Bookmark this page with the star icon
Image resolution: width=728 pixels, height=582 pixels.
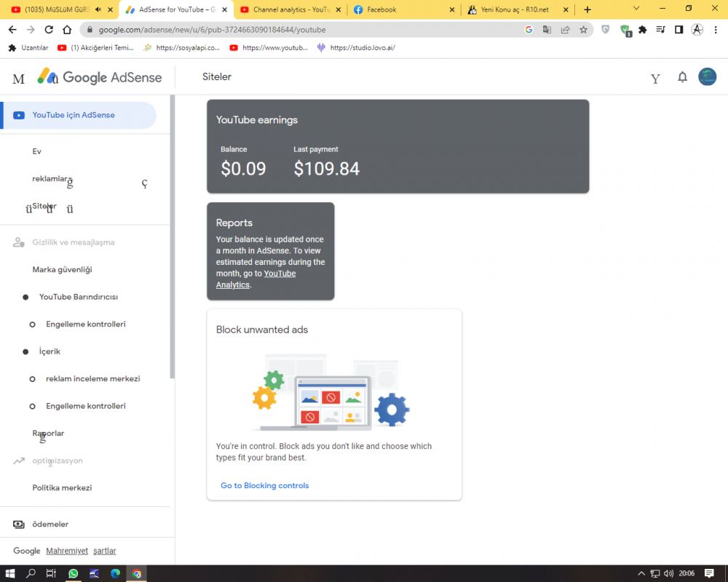(583, 30)
